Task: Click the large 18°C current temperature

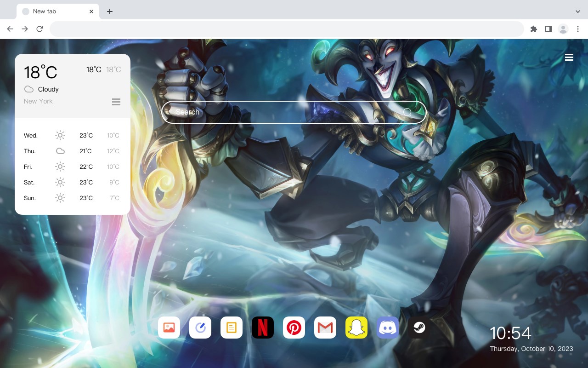Action: (40, 72)
